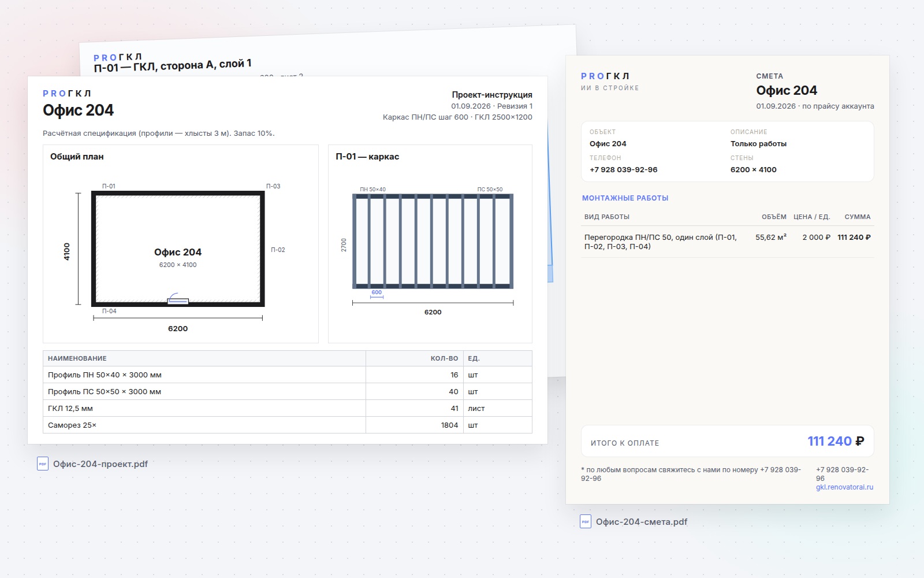Viewport: 924px width, 578px height.
Task: Open the file name Офис-204-проект.pdf
Action: pos(100,464)
